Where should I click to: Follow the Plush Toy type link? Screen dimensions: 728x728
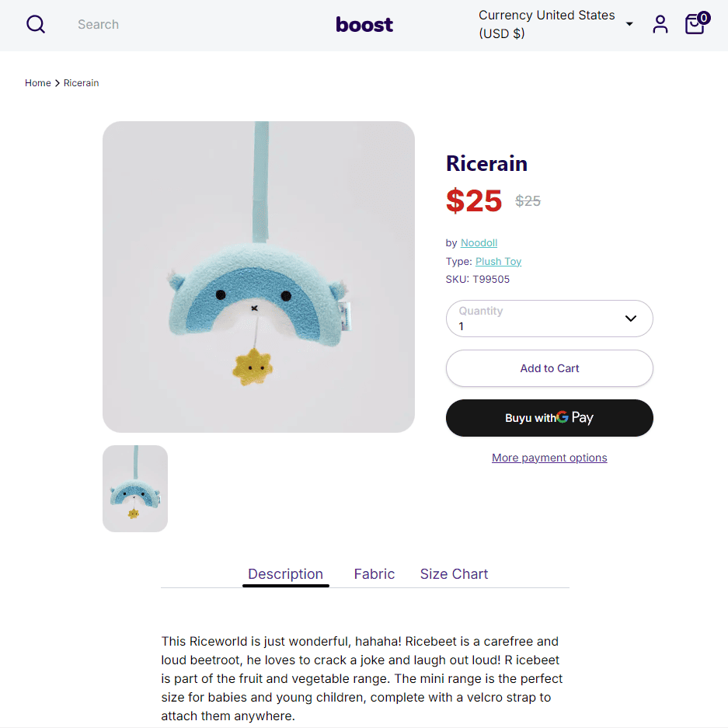click(x=498, y=261)
